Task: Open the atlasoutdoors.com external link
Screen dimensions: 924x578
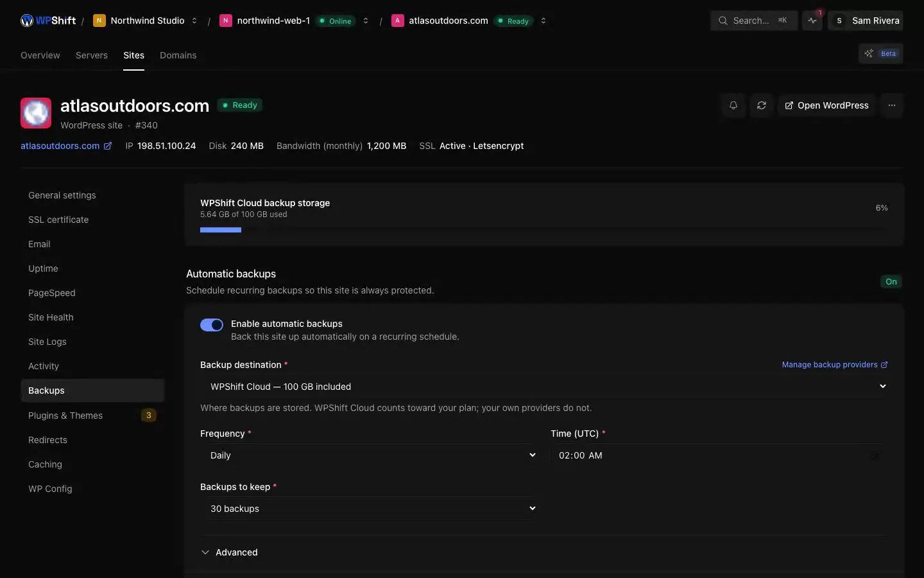Action: click(66, 146)
